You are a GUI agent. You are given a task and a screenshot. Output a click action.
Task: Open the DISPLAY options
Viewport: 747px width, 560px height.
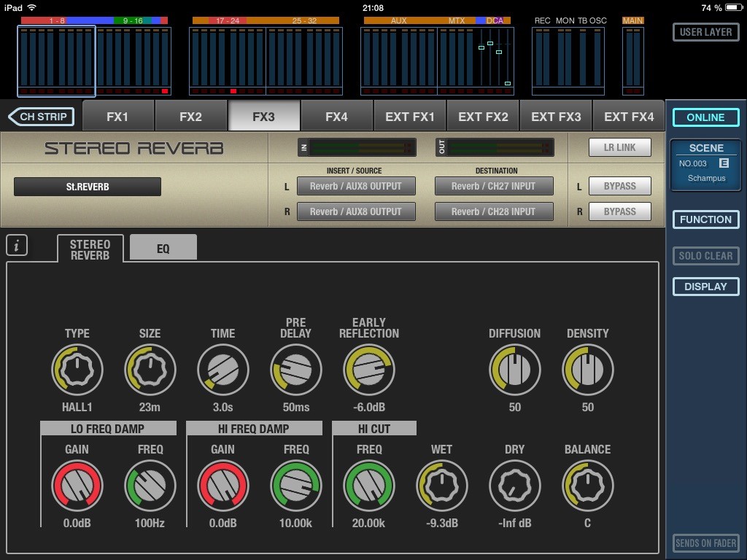tap(706, 287)
